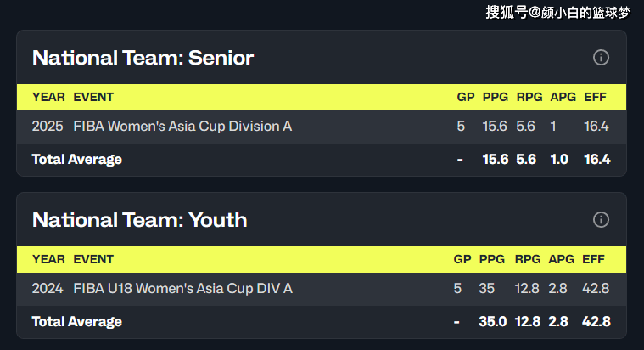Click the GP column header in Senior table
The width and height of the screenshot is (644, 350).
point(465,97)
